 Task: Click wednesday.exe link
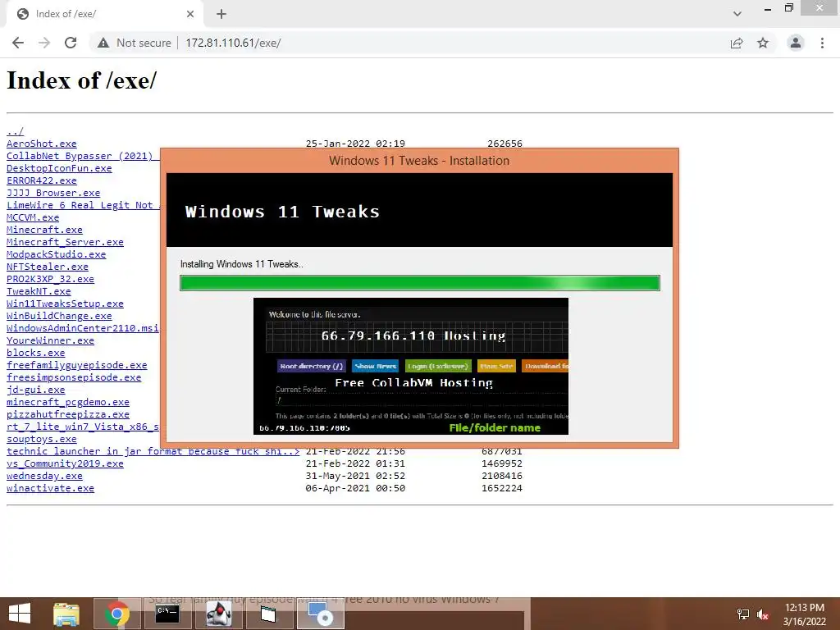44,477
